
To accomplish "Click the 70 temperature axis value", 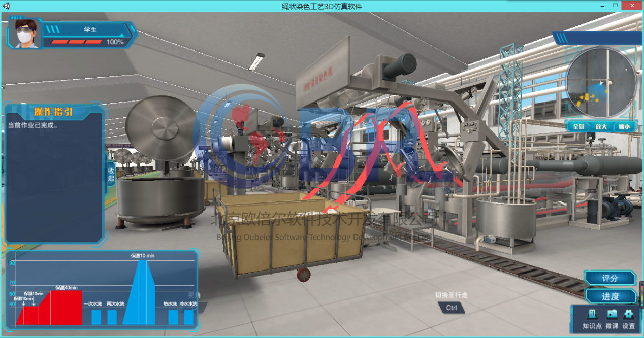I will point(12,283).
